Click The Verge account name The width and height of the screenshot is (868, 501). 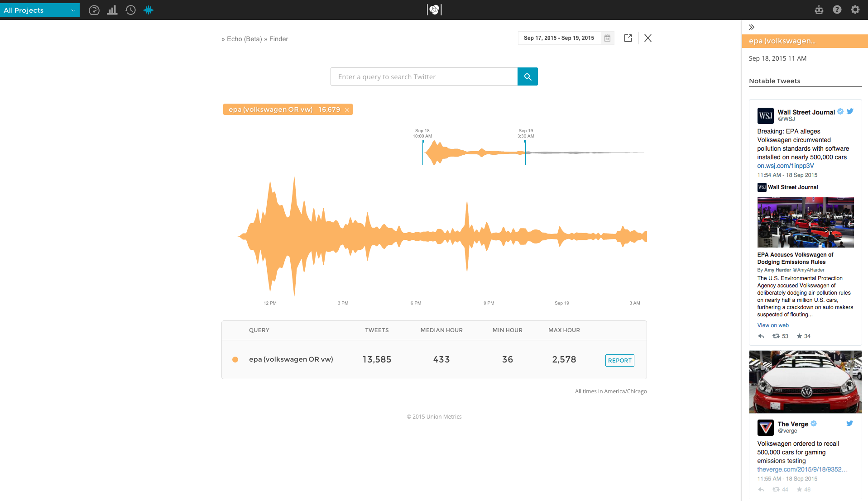pyautogui.click(x=792, y=424)
